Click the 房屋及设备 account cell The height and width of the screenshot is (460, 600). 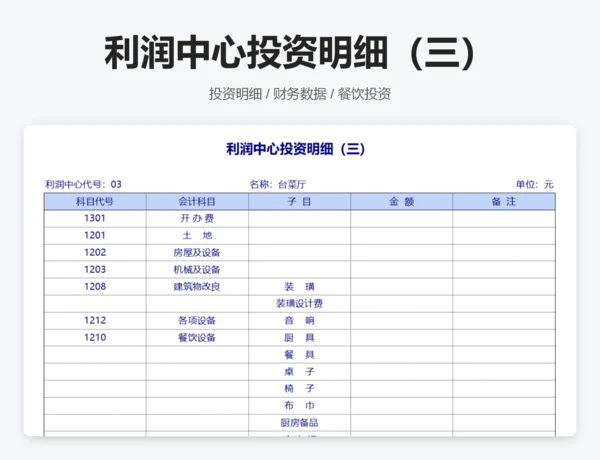197,253
